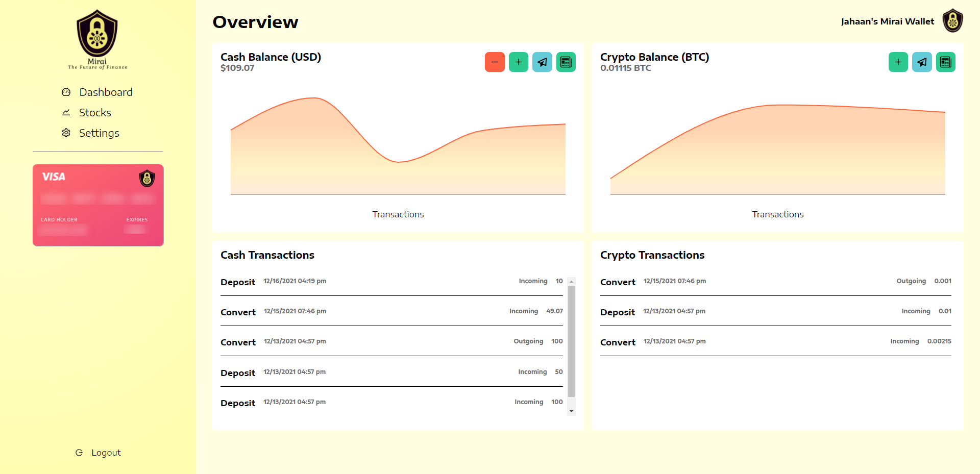Image resolution: width=980 pixels, height=474 pixels.
Task: Click the Mirai logo in sidebar
Action: tap(97, 39)
